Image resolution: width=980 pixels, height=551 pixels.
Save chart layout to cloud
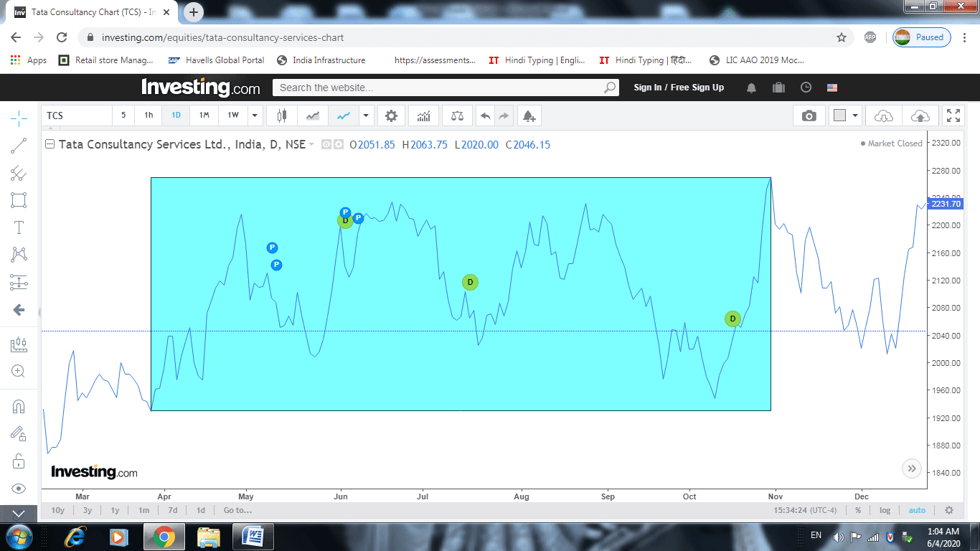point(920,116)
